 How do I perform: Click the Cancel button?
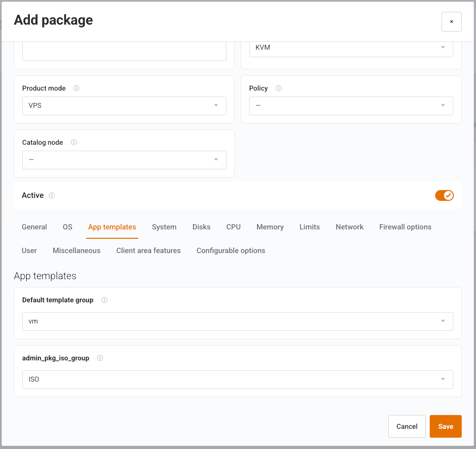pos(407,426)
